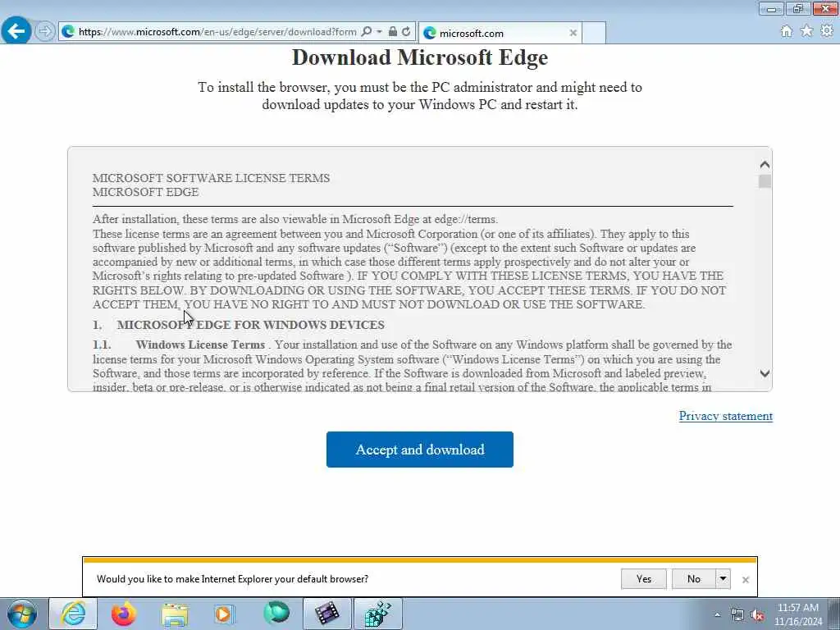Viewport: 840px width, 630px height.
Task: Click the Download Microsoft Edge heading
Action: [x=419, y=57]
